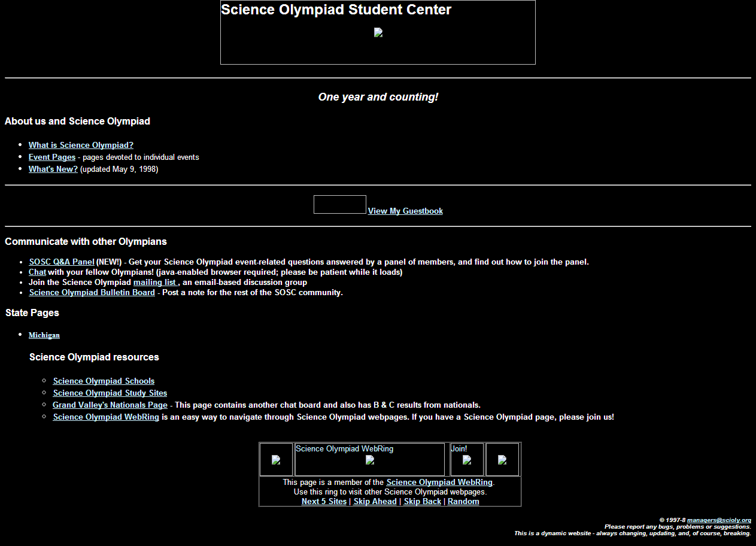Click the Join! image in WebRing box
The width and height of the screenshot is (756, 546).
tap(467, 460)
